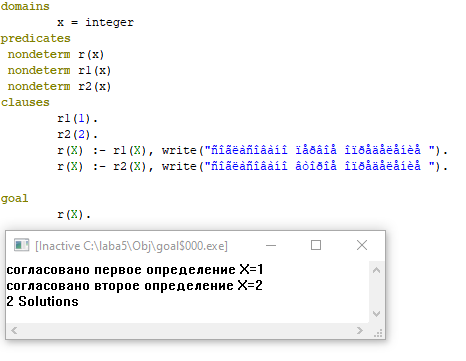Click the horizontal scrollbar left arrow
The width and height of the screenshot is (466, 361).
tap(14, 331)
